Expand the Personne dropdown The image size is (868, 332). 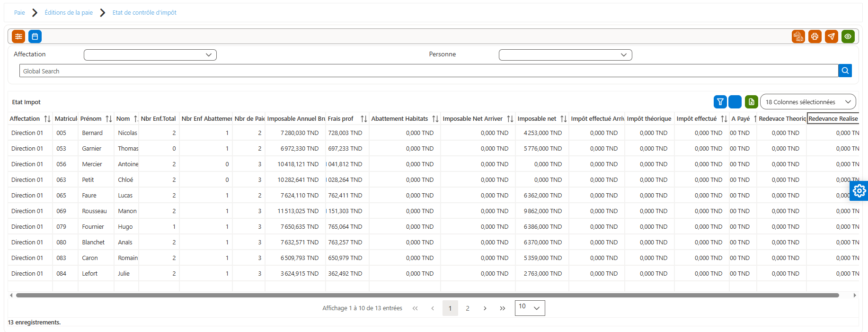(566, 55)
